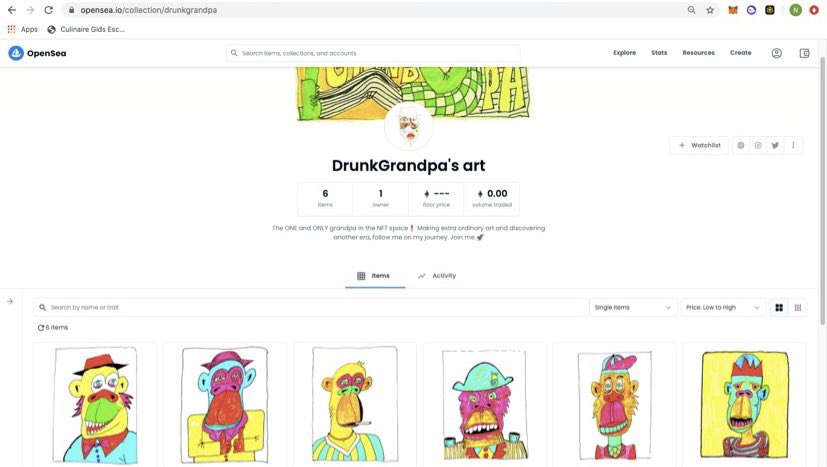827x467 pixels.
Task: Open the blue ape with purple cap NFT
Action: click(x=225, y=405)
